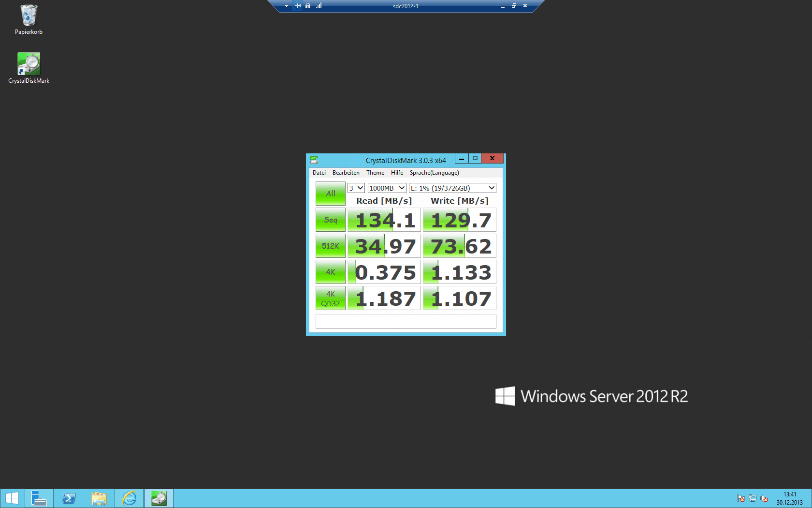Launch Internet Explorer from the taskbar
Image resolution: width=812 pixels, height=508 pixels.
click(x=129, y=498)
